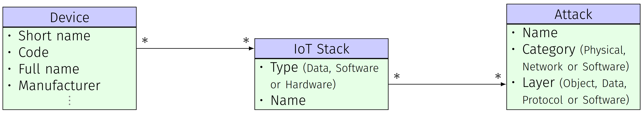Image resolution: width=644 pixels, height=113 pixels.
Task: Click the Name attribute in IoT Stack
Action: (x=288, y=101)
